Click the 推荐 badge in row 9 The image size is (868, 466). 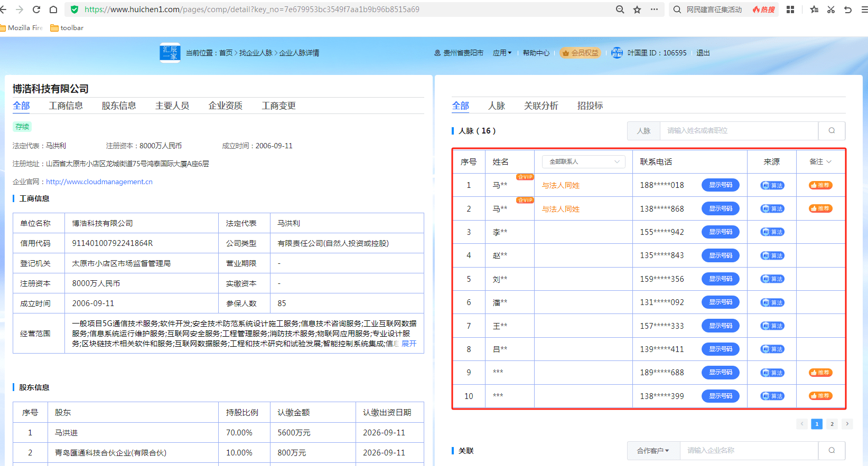click(x=820, y=373)
